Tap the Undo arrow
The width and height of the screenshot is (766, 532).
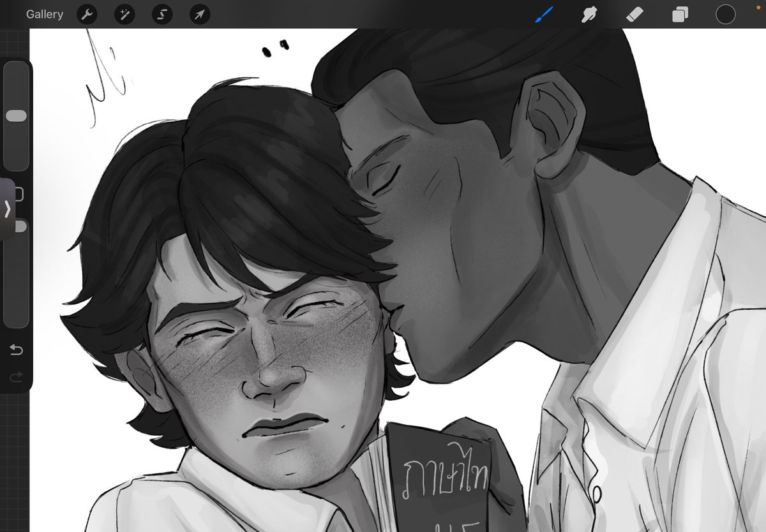pyautogui.click(x=16, y=350)
